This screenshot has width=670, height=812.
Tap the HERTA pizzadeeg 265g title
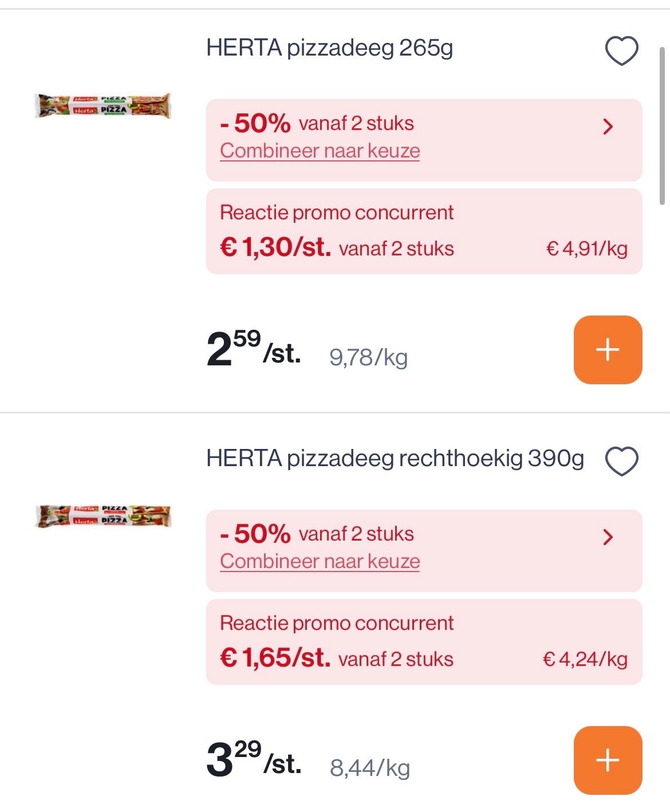pyautogui.click(x=329, y=48)
